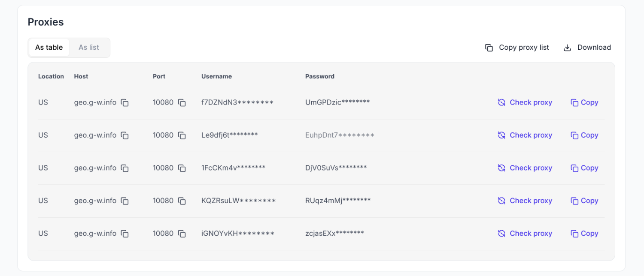Copy port icon for iGNOYvKH proxy row
Image resolution: width=644 pixels, height=276 pixels.
tap(182, 234)
